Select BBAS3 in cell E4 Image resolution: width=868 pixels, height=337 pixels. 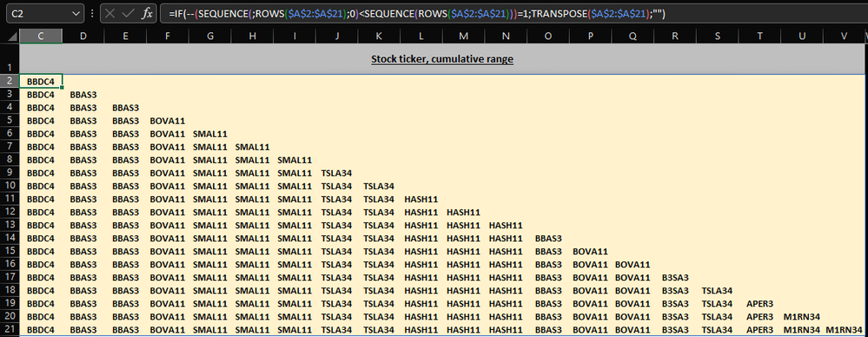pos(126,108)
